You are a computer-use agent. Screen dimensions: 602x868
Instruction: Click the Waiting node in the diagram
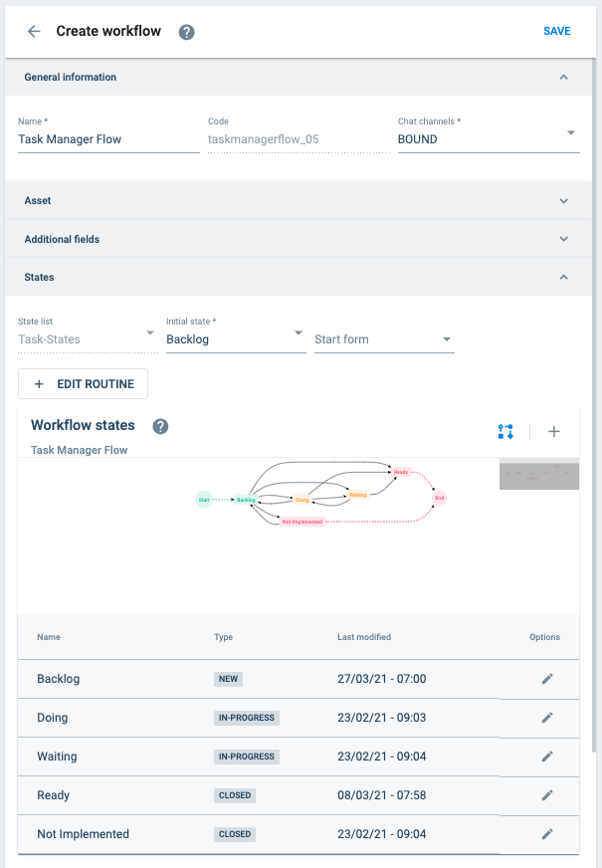click(x=358, y=495)
